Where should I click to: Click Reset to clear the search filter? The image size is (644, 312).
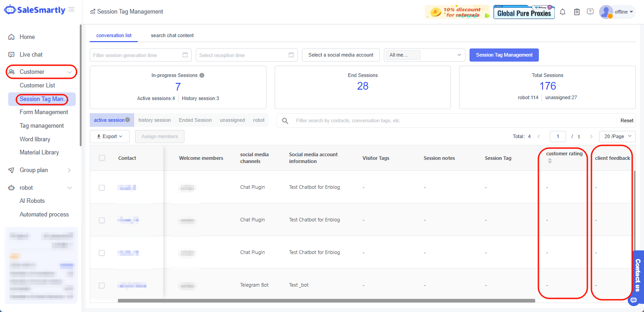627,121
